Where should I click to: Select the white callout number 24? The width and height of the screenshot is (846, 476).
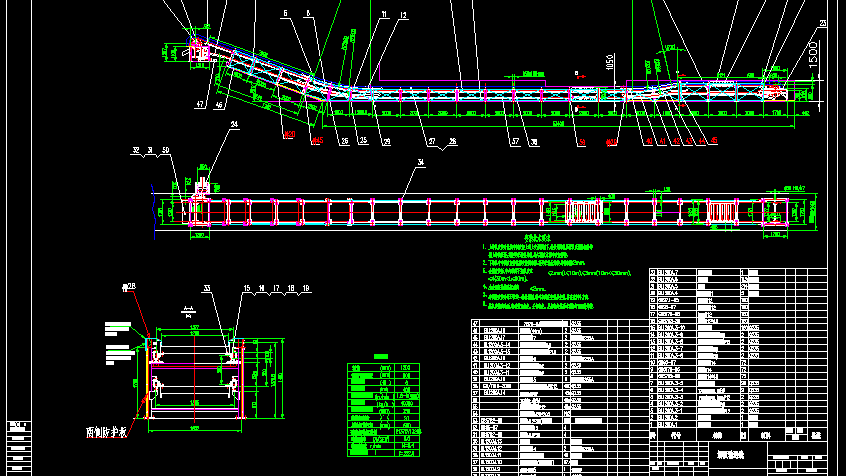click(234, 124)
